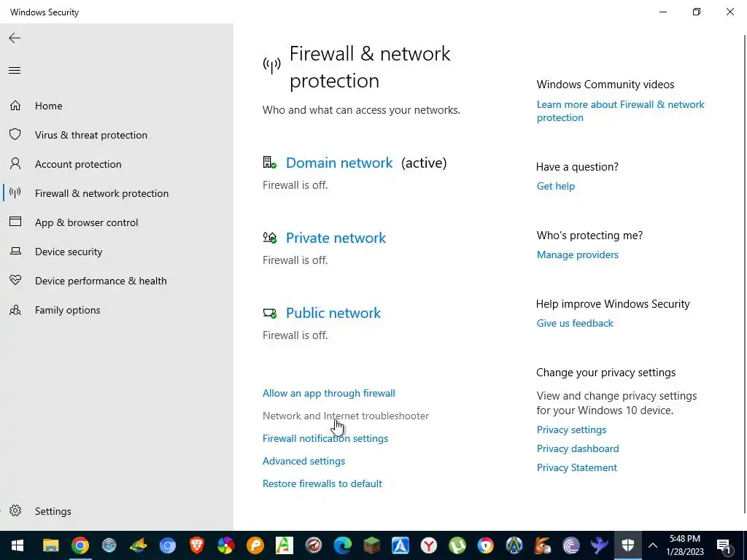This screenshot has height=560, width=747.
Task: Click the back arrow icon
Action: [x=15, y=38]
